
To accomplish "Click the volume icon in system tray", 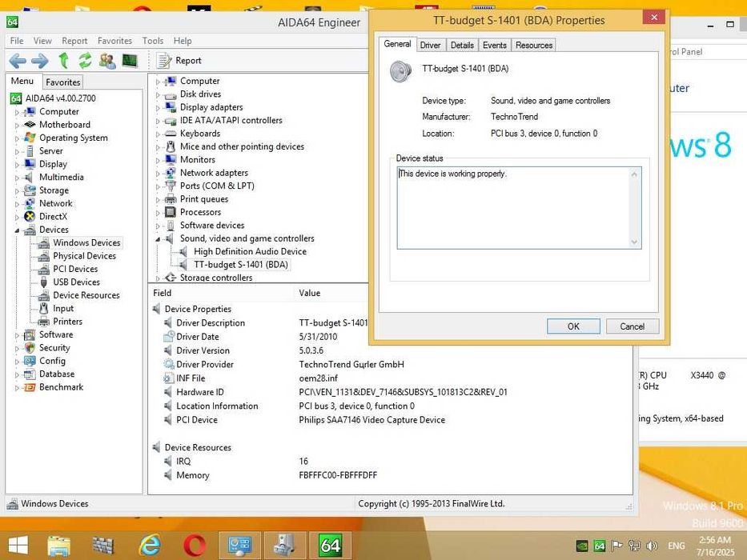I will (x=653, y=546).
